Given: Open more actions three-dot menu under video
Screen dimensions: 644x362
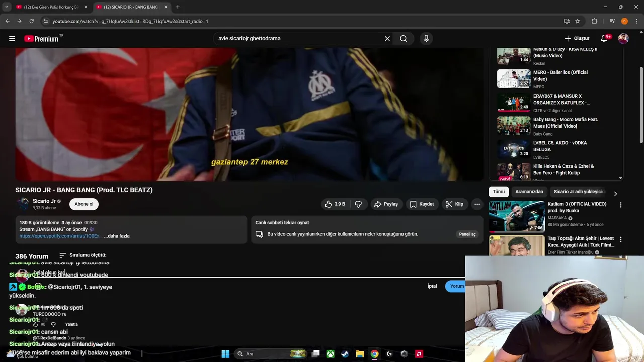Looking at the screenshot, I should tap(477, 204).
